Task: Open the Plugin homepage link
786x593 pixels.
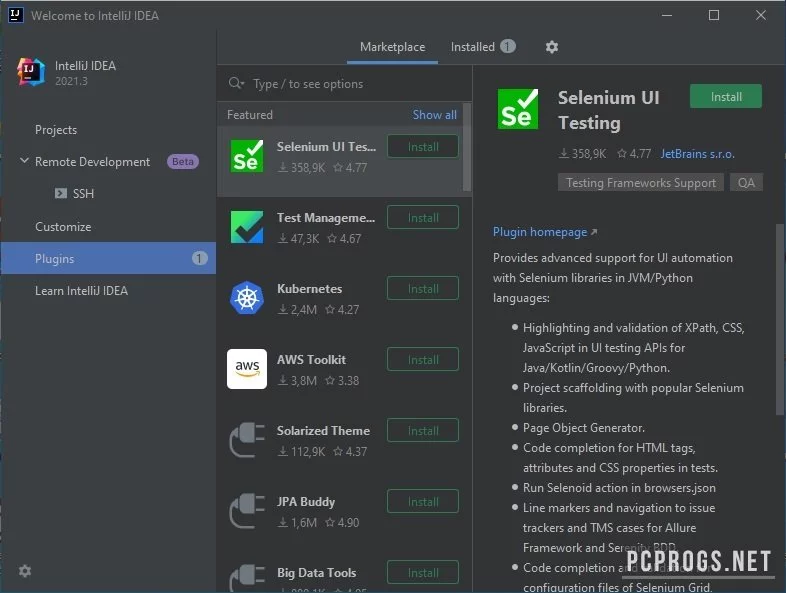Action: [545, 232]
